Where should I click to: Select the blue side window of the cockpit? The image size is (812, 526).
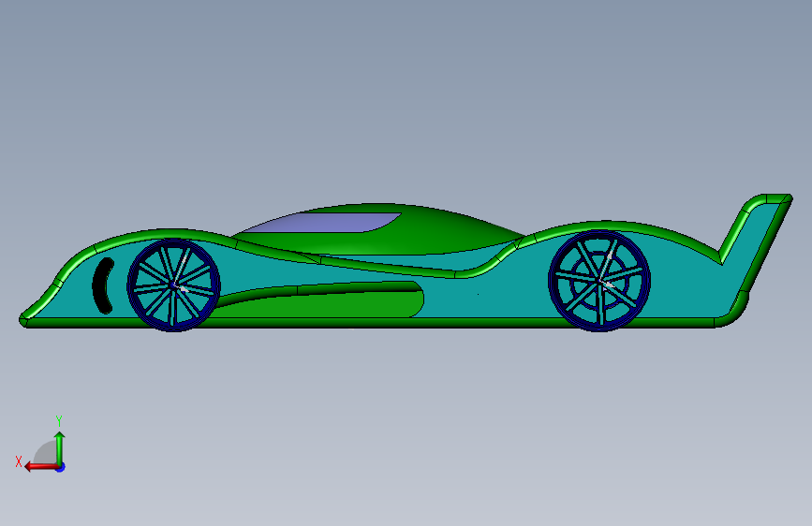click(x=324, y=223)
